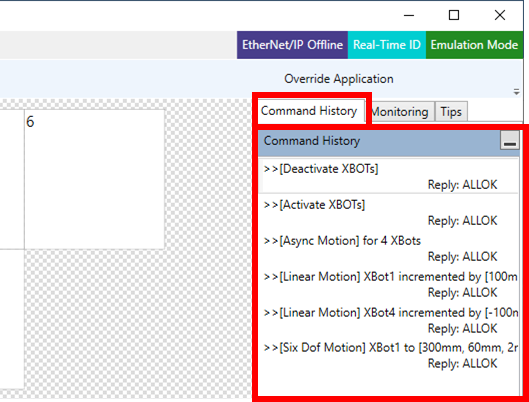
Task: Click the reply ALLOK under Deactivate XBOTs
Action: (463, 185)
